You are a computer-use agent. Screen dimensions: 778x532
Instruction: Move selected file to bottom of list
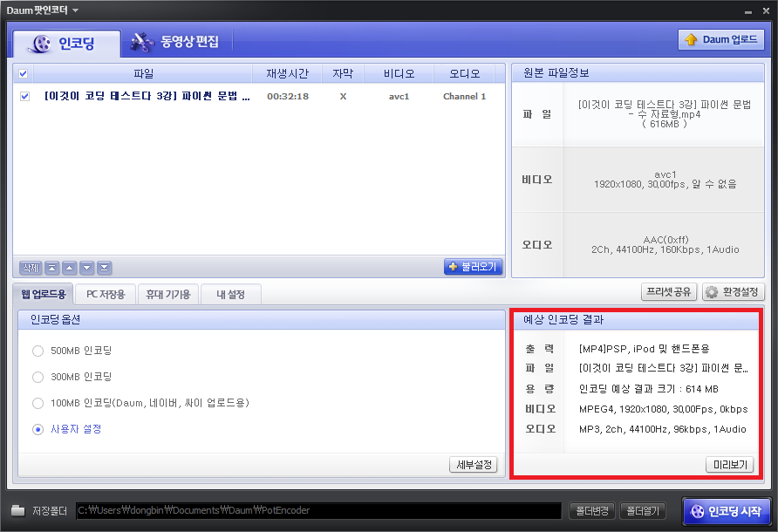pyautogui.click(x=104, y=268)
